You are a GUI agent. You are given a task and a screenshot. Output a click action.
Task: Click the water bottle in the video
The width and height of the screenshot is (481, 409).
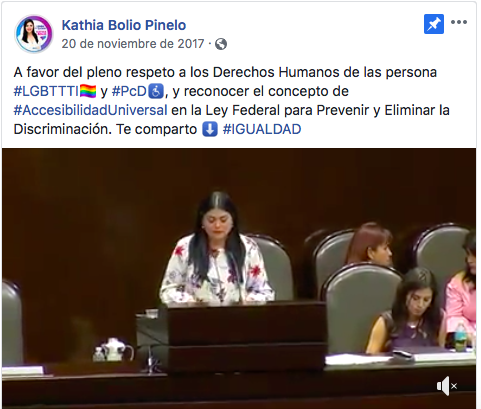pos(460,337)
